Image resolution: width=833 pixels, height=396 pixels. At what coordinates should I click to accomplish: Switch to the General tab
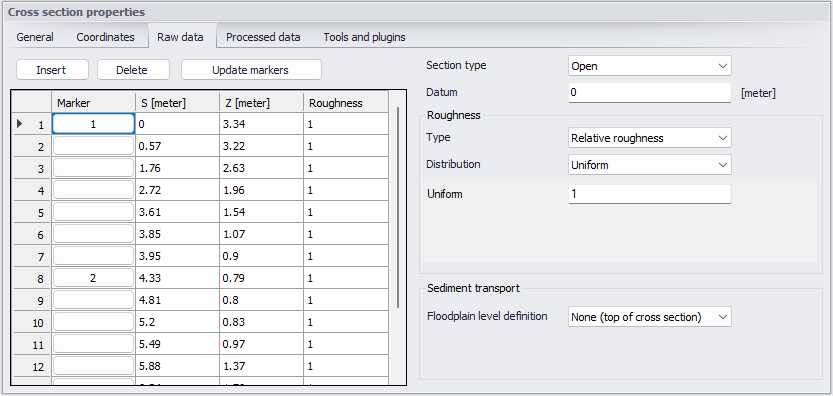(x=35, y=37)
